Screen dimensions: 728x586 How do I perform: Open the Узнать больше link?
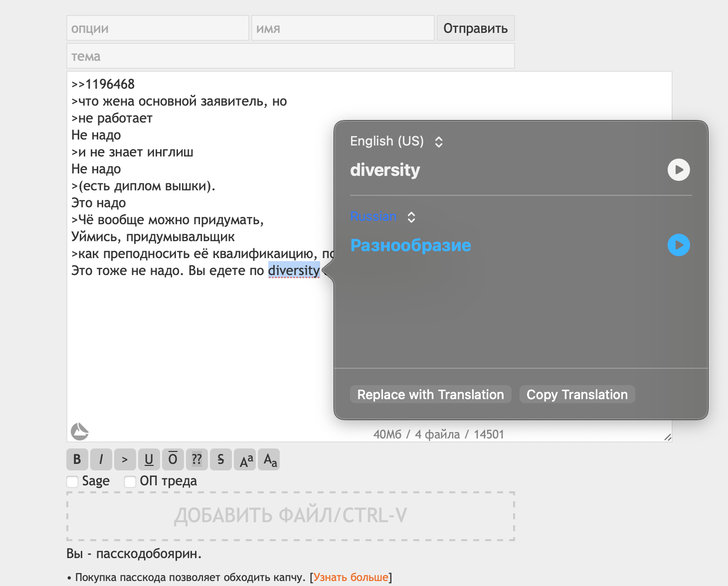click(351, 578)
